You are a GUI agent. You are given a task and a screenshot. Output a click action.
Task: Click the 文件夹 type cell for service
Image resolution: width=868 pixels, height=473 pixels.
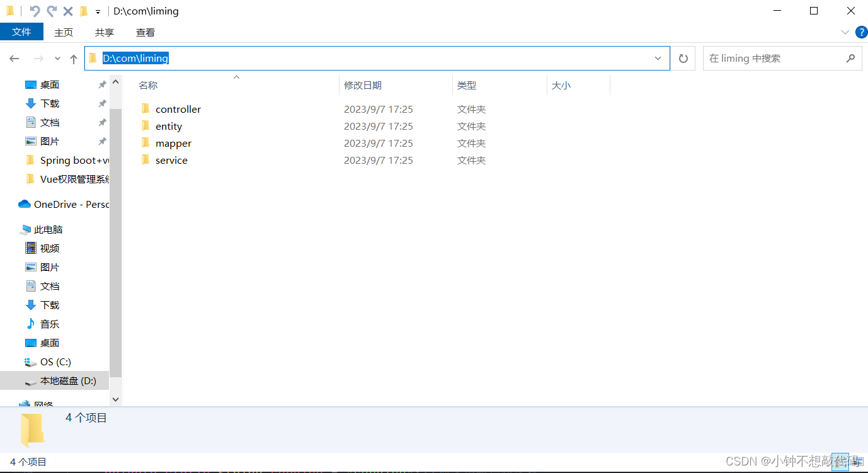472,160
